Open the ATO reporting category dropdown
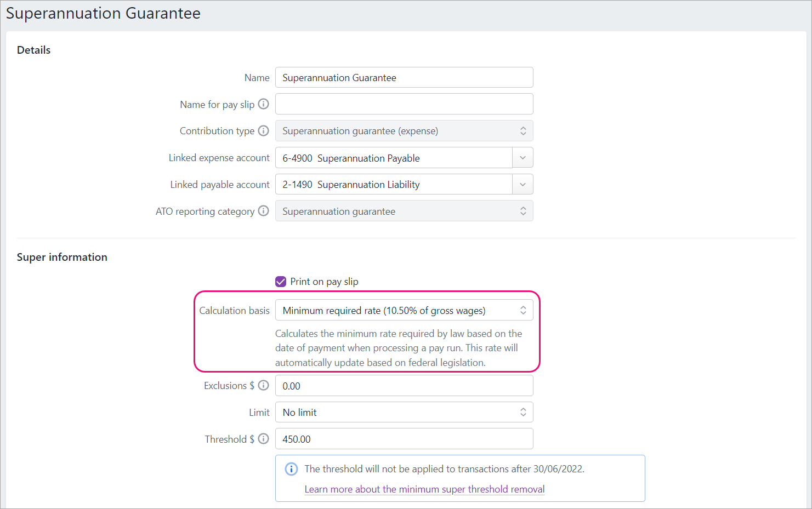This screenshot has width=812, height=509. pyautogui.click(x=404, y=211)
